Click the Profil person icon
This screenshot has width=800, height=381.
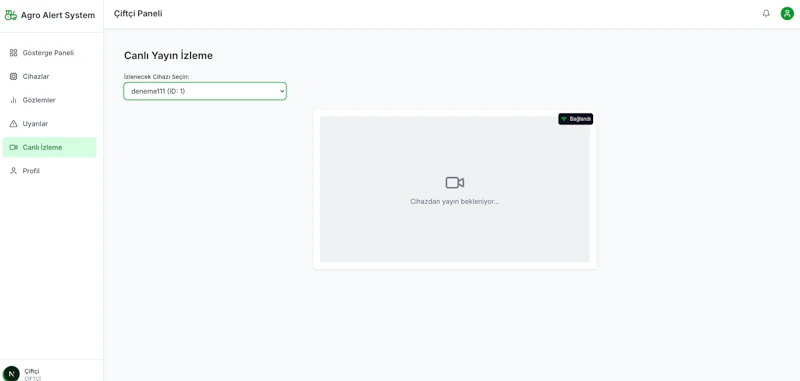pyautogui.click(x=14, y=171)
